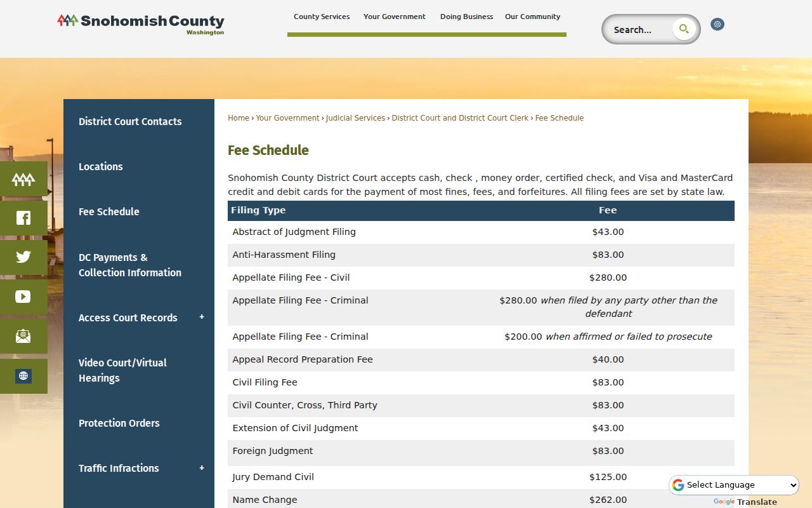
Task: Click the Judicial Services breadcrumb
Action: tap(355, 118)
